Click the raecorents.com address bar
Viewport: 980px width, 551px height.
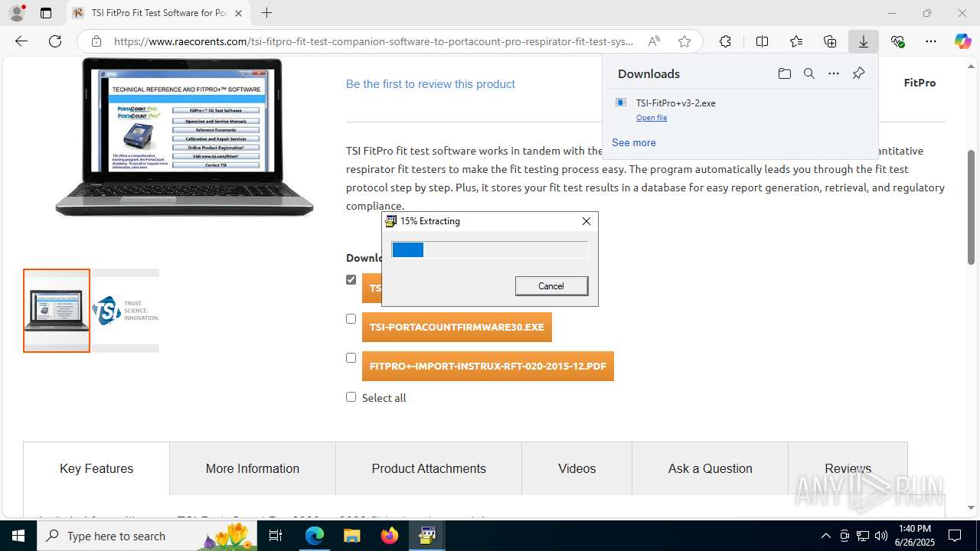[374, 41]
